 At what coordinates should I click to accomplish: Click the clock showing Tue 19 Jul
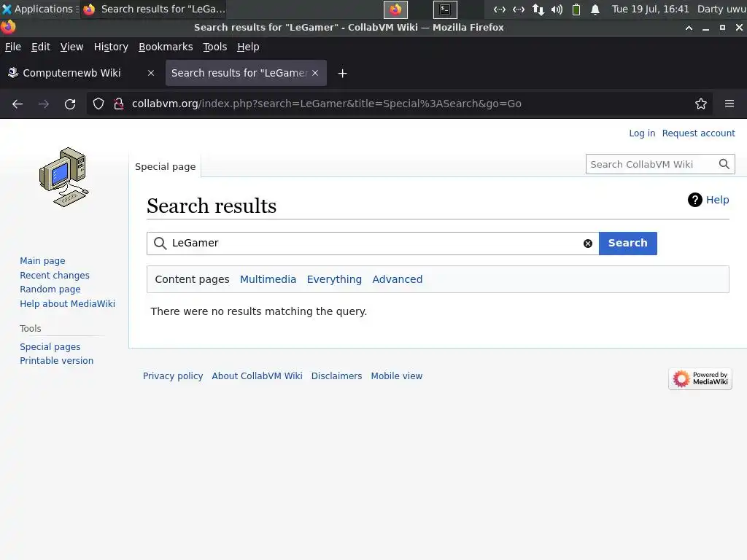650,9
